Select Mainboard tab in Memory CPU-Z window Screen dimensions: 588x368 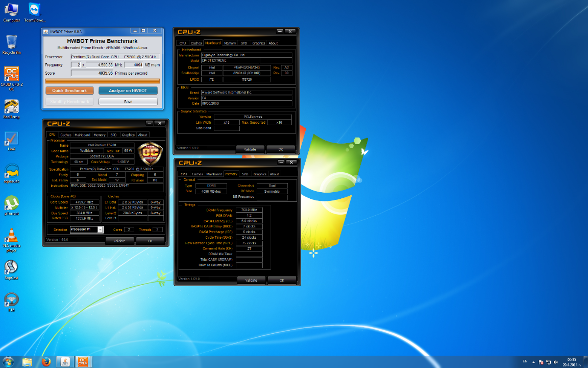pos(214,174)
